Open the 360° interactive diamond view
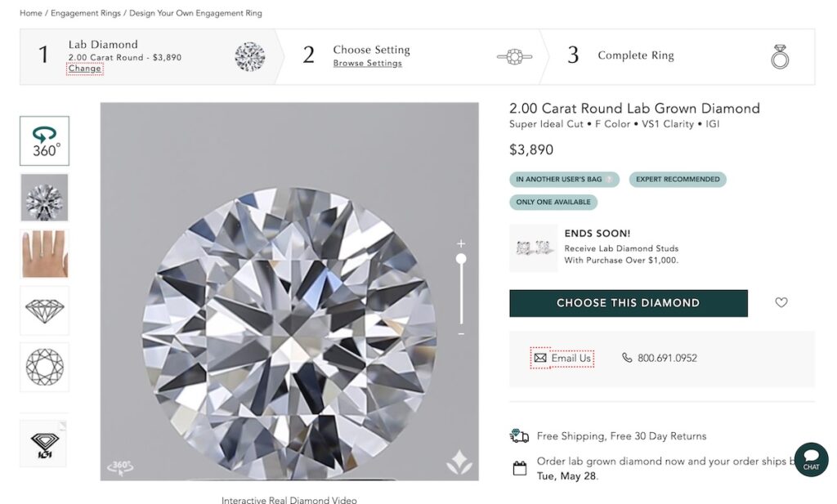The image size is (837, 504). pyautogui.click(x=44, y=140)
